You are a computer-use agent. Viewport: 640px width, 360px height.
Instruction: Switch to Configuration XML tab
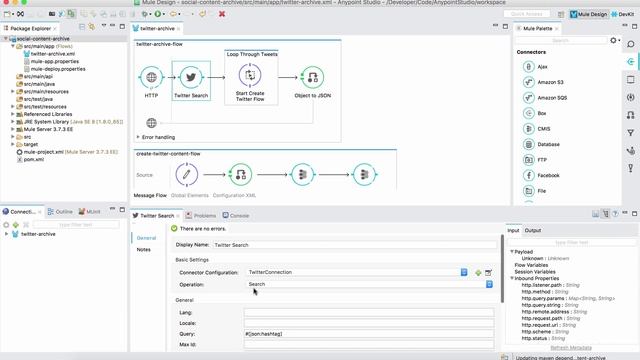tap(234, 196)
